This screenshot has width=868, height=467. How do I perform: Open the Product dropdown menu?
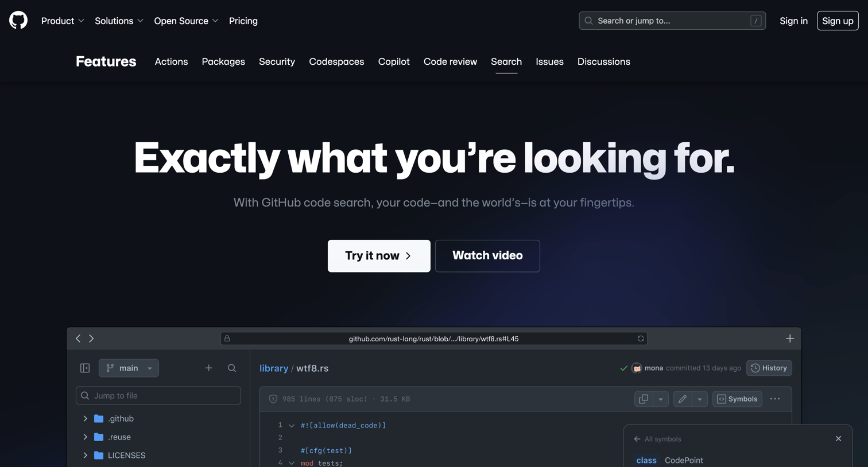(63, 21)
